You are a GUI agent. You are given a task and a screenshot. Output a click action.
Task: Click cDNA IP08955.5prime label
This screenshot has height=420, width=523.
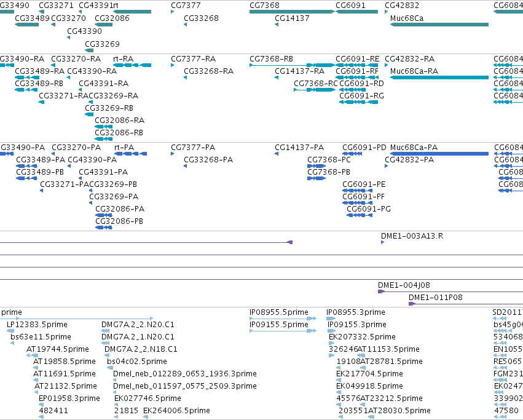279,312
